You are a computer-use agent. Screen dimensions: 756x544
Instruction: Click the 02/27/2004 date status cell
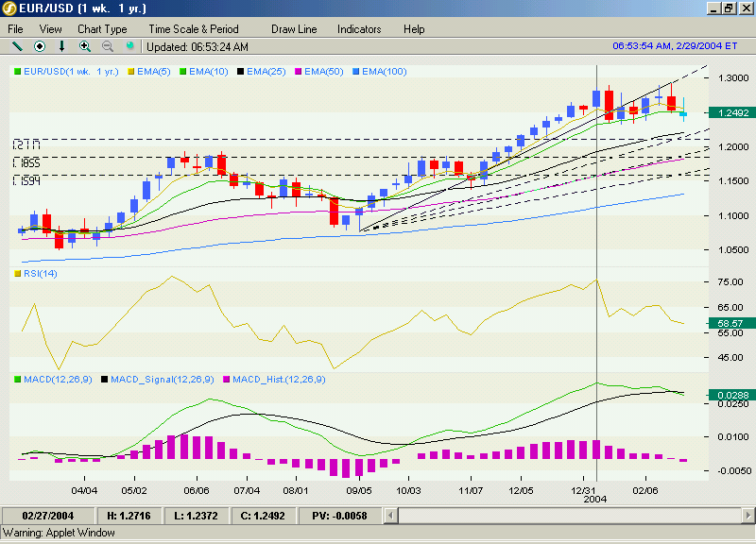(48, 516)
